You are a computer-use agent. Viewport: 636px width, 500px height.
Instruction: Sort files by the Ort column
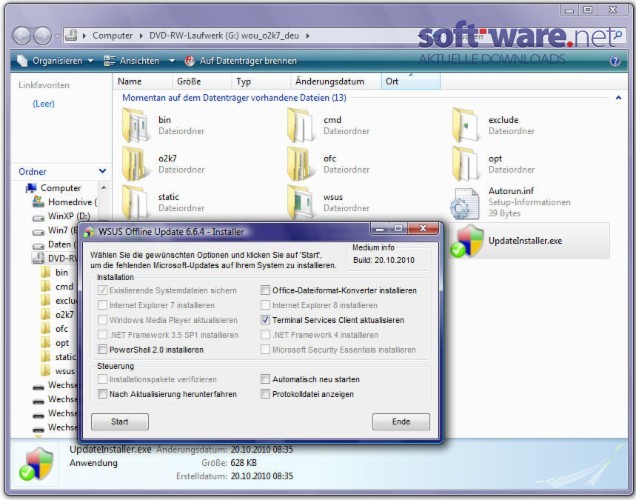[x=410, y=82]
